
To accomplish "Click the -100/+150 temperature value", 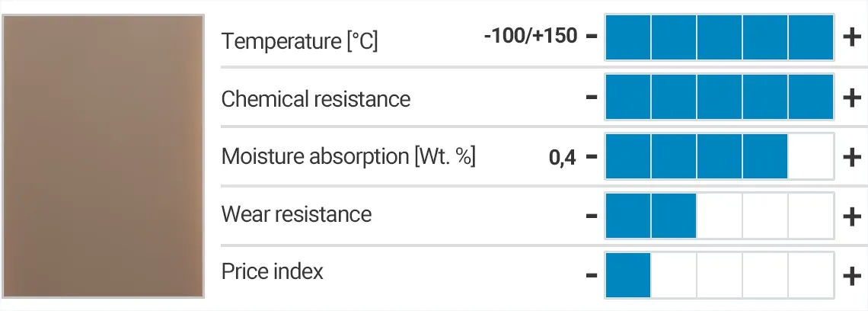I will [530, 36].
